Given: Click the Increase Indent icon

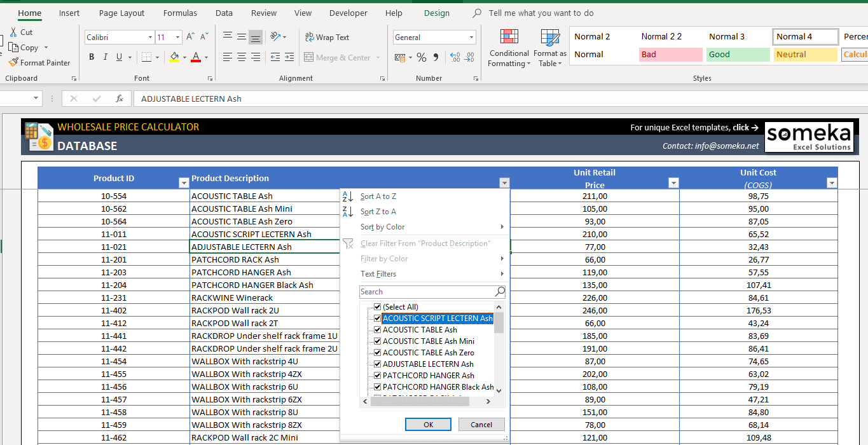Looking at the screenshot, I should coord(289,57).
